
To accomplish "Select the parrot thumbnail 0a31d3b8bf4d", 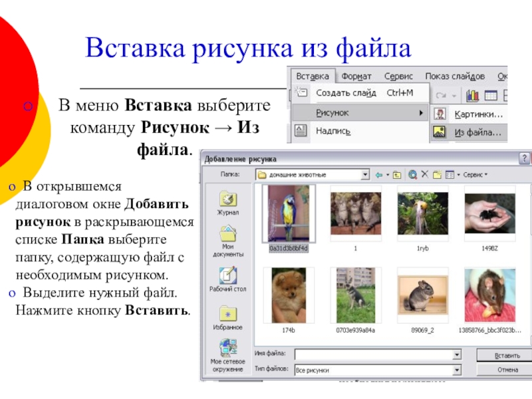I will [x=289, y=213].
